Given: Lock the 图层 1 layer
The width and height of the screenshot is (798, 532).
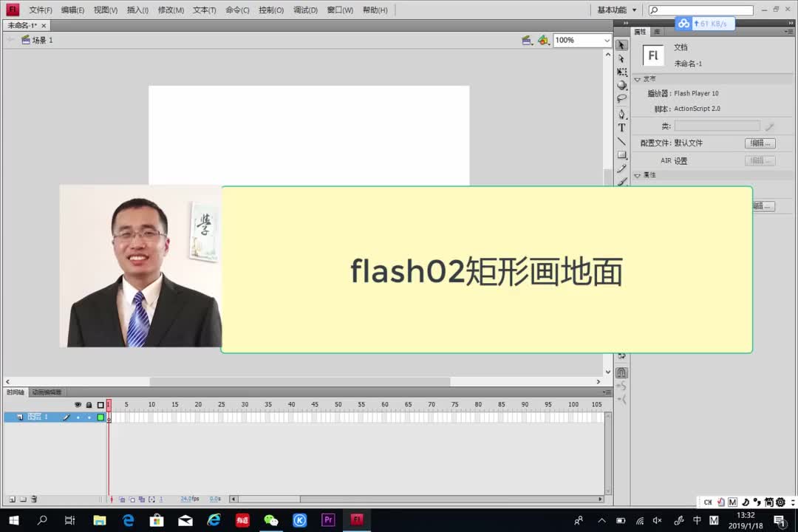Looking at the screenshot, I should click(x=89, y=417).
